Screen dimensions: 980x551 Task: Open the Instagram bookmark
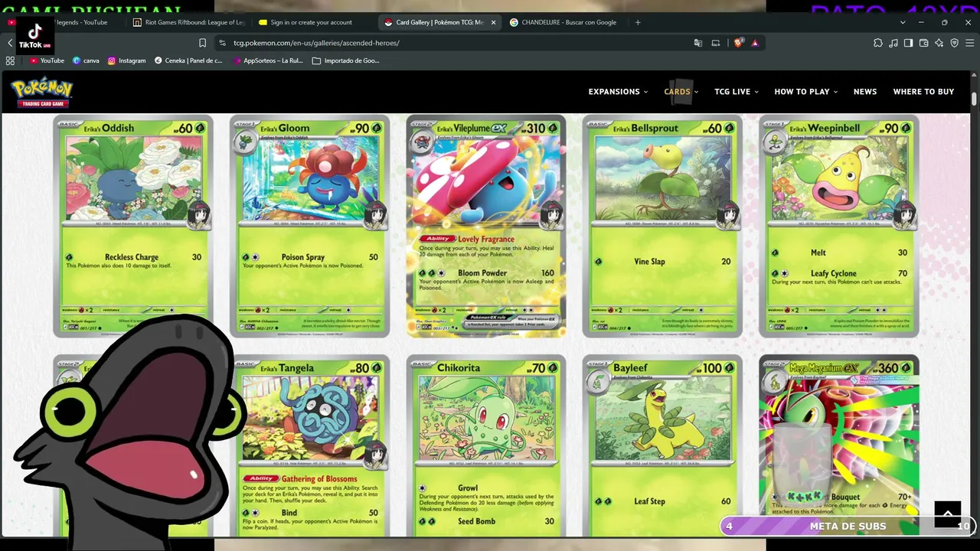[126, 60]
